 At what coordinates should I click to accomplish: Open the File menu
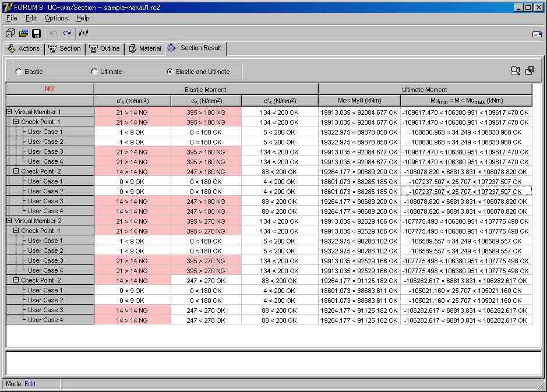coord(12,18)
